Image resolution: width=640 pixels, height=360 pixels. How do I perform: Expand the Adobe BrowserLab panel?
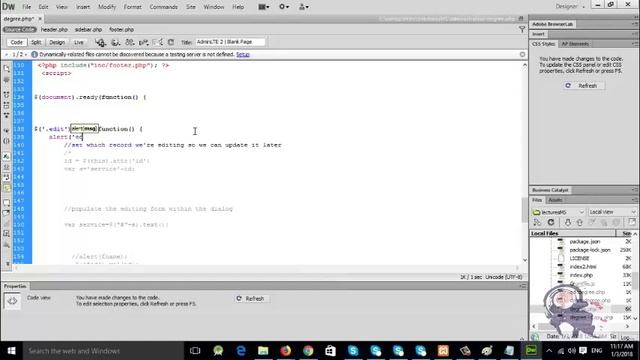(552, 24)
